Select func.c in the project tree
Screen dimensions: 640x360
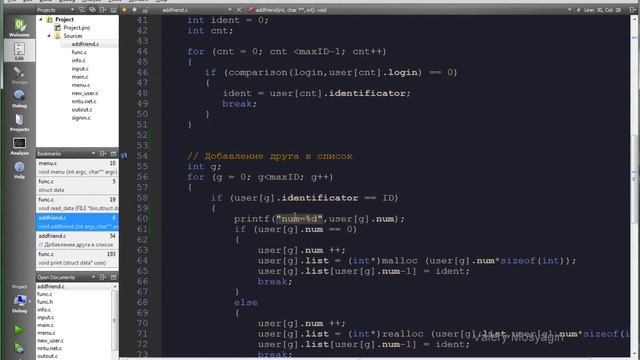point(79,52)
